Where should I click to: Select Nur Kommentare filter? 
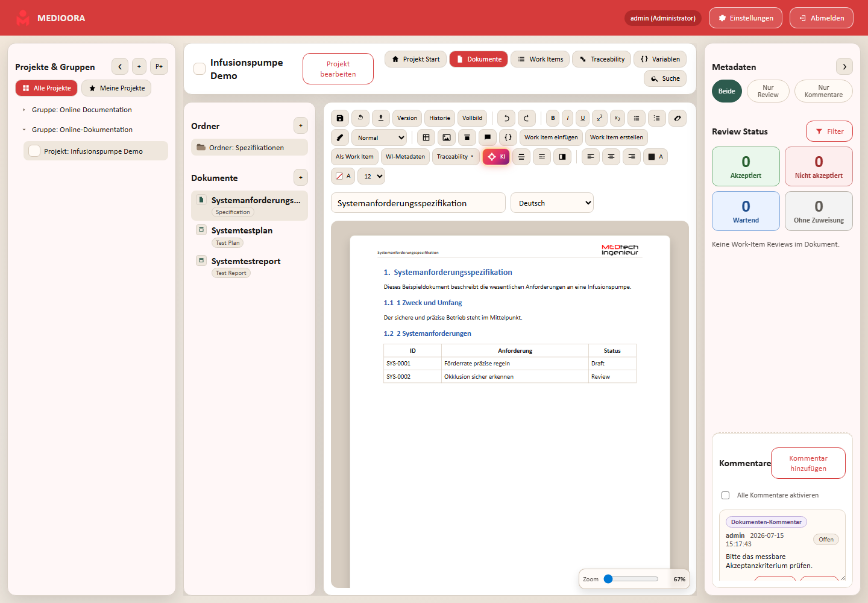pos(823,91)
